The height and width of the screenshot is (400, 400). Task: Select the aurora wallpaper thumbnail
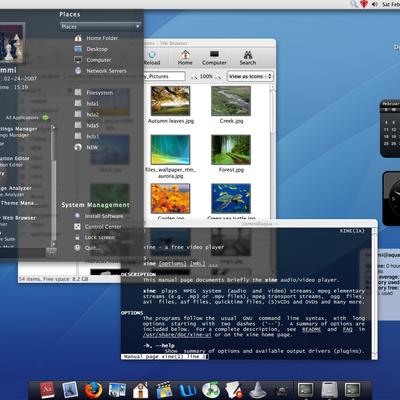click(x=170, y=150)
